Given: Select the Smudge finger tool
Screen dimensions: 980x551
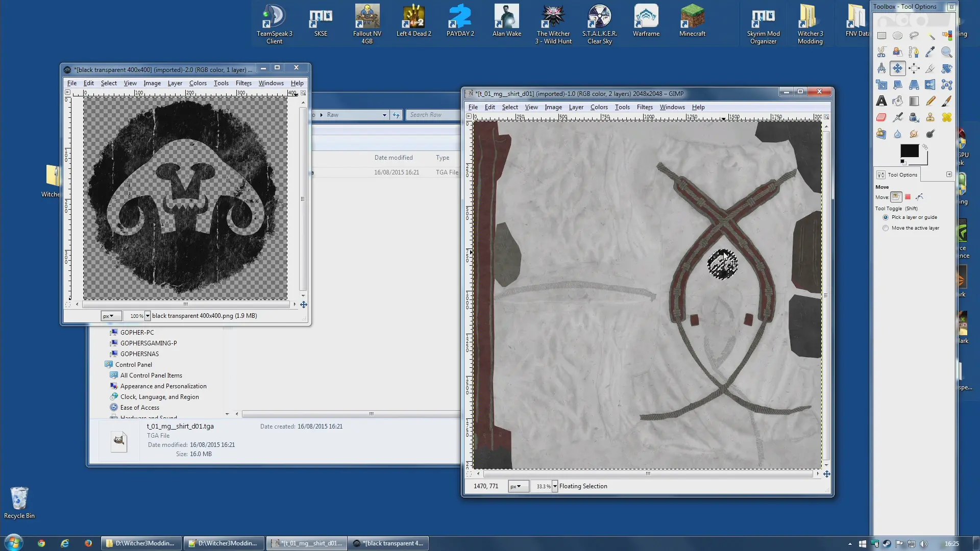Looking at the screenshot, I should click(x=914, y=134).
